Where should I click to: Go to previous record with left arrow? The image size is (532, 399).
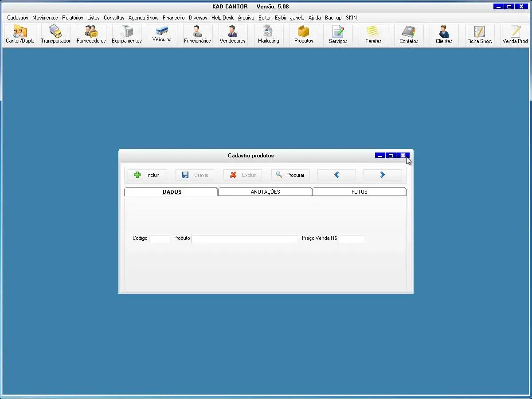tap(336, 175)
